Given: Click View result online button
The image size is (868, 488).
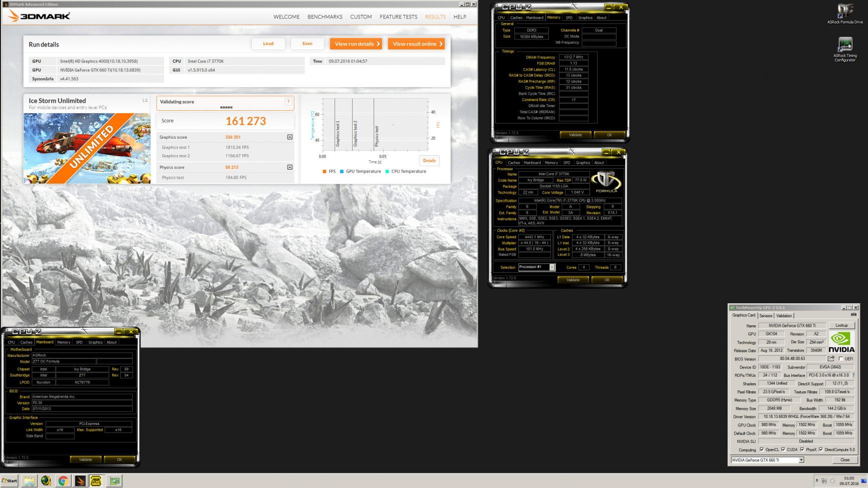Looking at the screenshot, I should click(x=416, y=44).
